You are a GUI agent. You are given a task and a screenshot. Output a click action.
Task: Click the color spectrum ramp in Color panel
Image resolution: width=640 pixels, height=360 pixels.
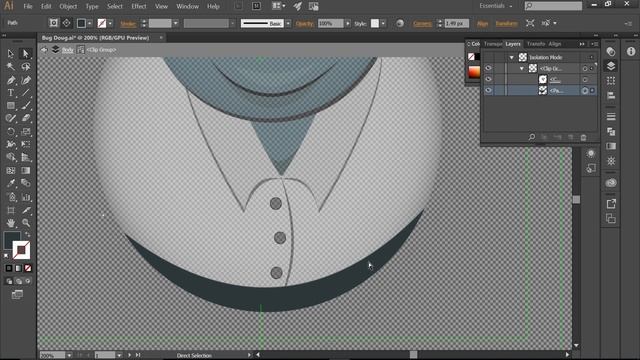pos(474,72)
